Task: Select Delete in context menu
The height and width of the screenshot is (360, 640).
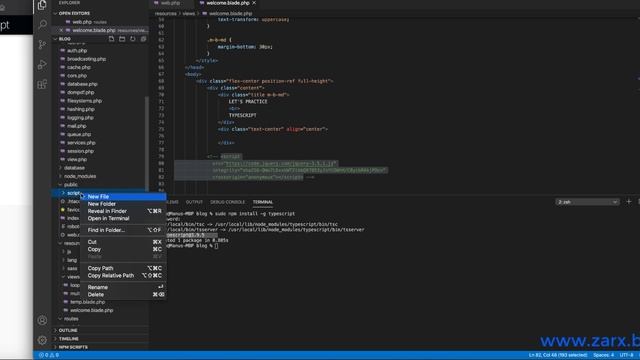Action: [x=123, y=295]
